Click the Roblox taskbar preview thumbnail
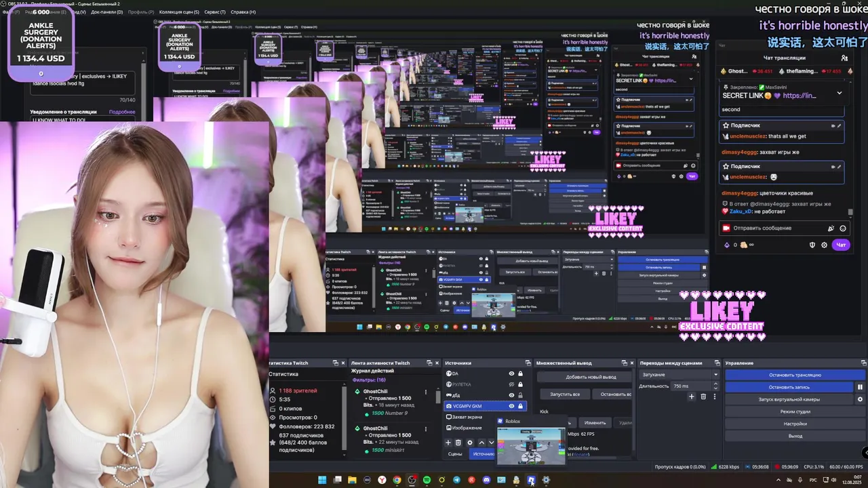Image resolution: width=868 pixels, height=488 pixels. pyautogui.click(x=531, y=447)
